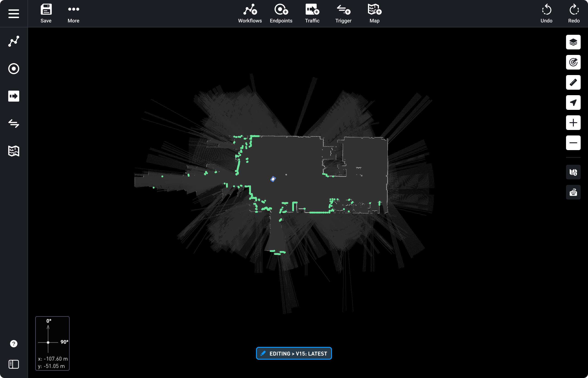Click the Redo button

tap(574, 13)
